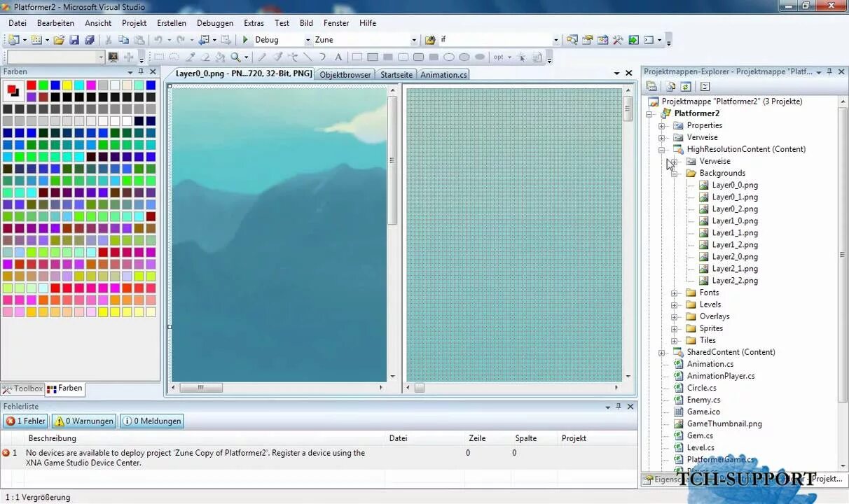Pick the bright red swatch in the top color row
The width and height of the screenshot is (849, 504).
tap(31, 85)
